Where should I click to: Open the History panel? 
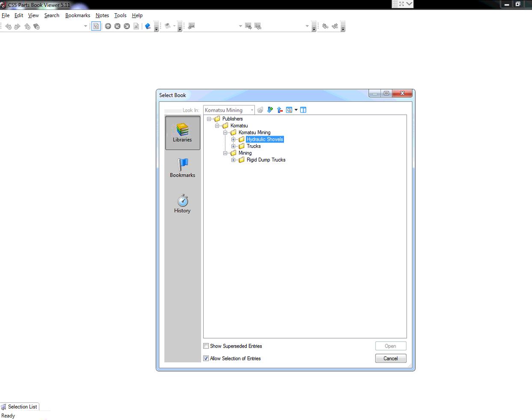pyautogui.click(x=182, y=203)
